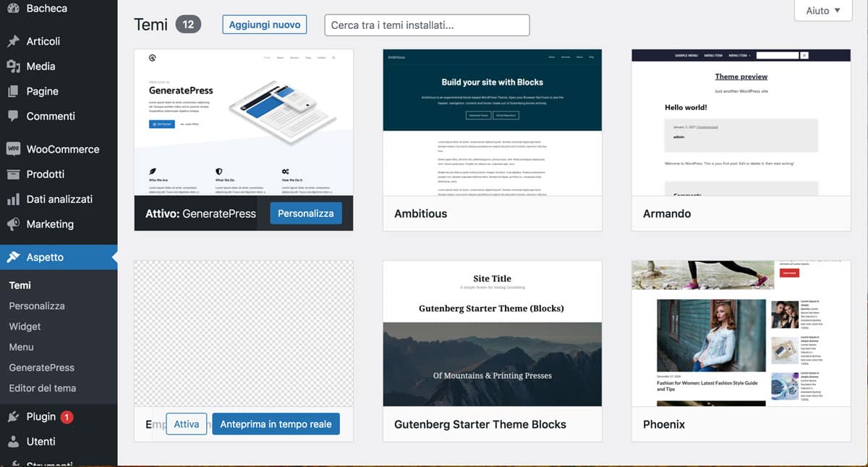Select Temi in the Aspetto submenu
The width and height of the screenshot is (868, 467).
point(20,285)
